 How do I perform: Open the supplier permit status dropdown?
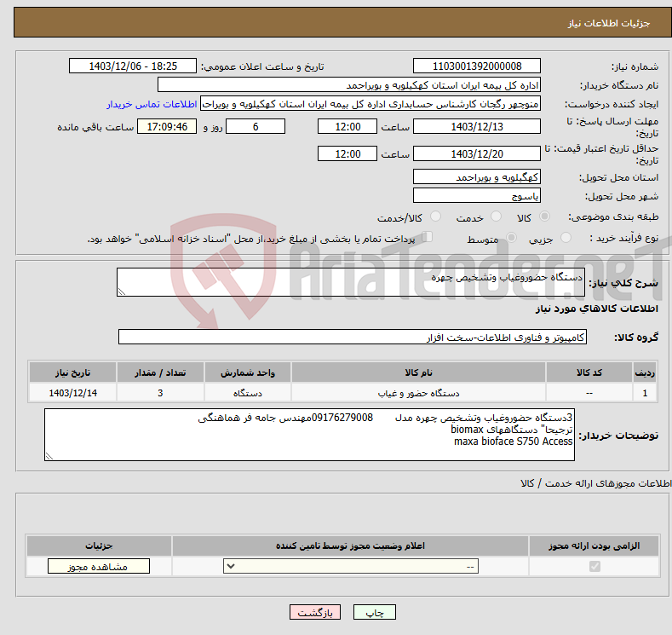coord(351,567)
